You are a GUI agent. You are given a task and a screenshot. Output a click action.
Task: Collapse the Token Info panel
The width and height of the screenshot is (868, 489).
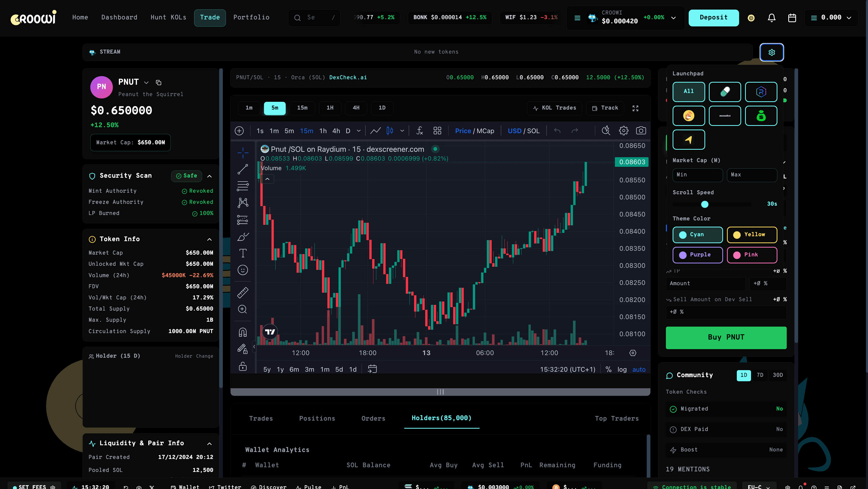(209, 239)
